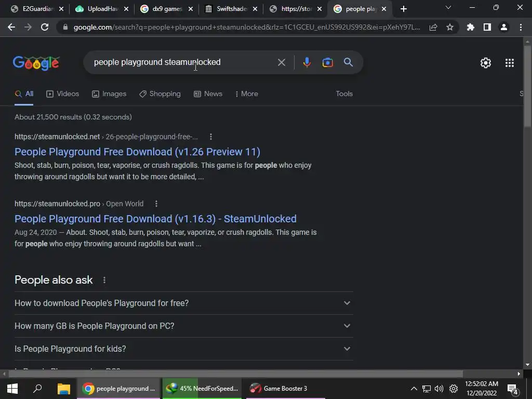The image size is (532, 399).
Task: Open the tab search chevron
Action: tap(448, 7)
